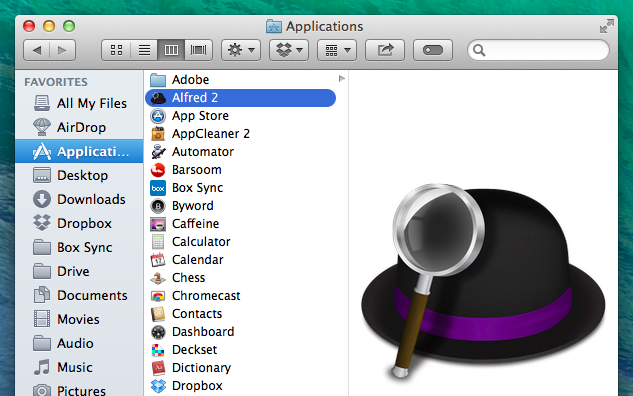Screen dimensions: 633x396
Task: Close the Finder window
Action: (x=29, y=26)
